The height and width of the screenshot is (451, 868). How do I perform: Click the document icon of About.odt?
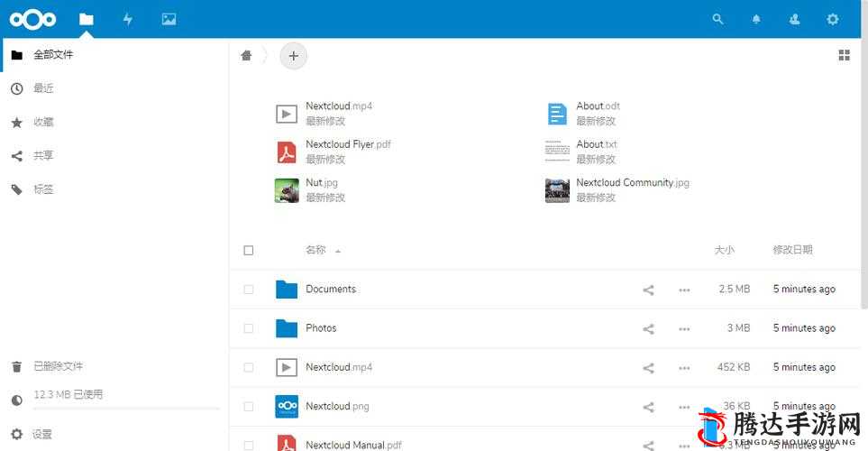point(557,115)
